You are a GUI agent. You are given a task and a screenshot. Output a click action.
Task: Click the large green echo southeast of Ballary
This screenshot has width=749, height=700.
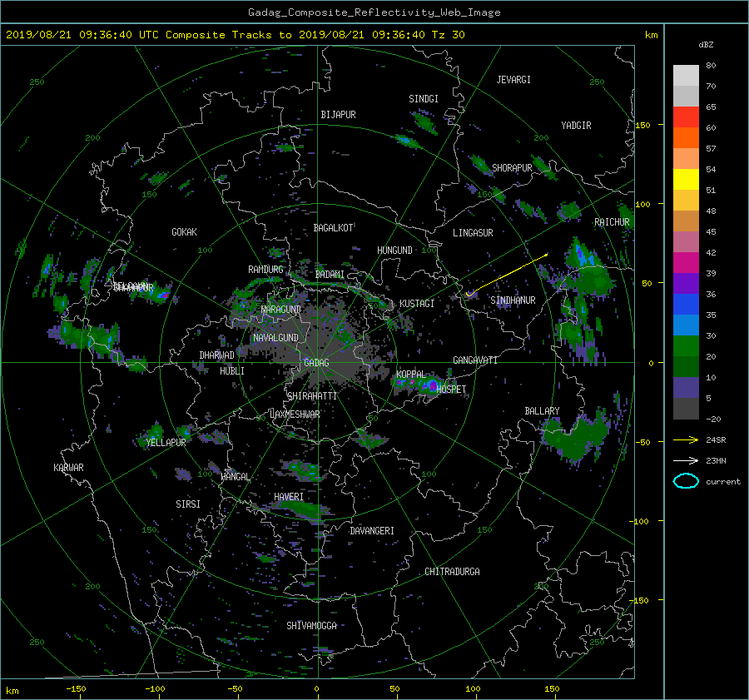coord(577,436)
